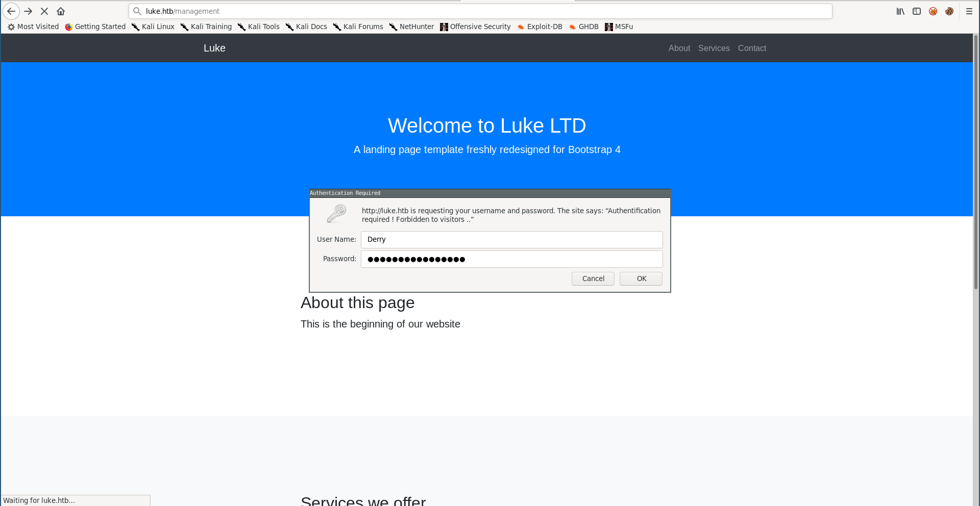Toggle the sidebar view icon
The width and height of the screenshot is (980, 506).
917,11
